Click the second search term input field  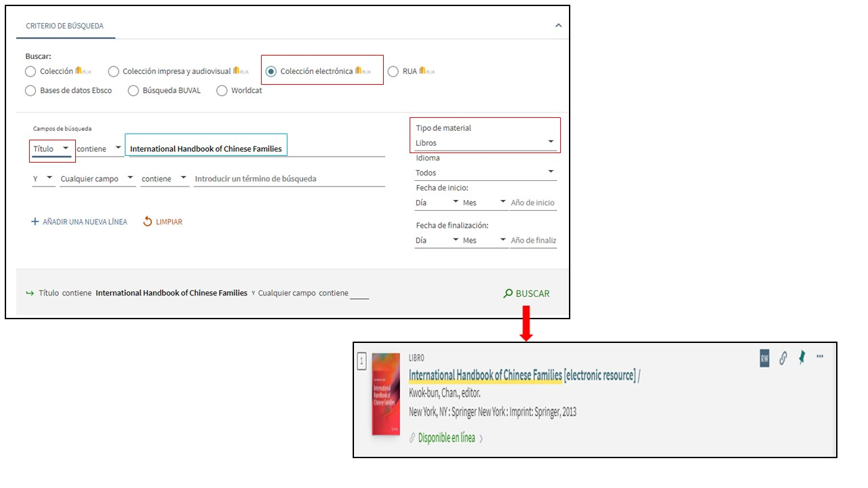[x=289, y=179]
